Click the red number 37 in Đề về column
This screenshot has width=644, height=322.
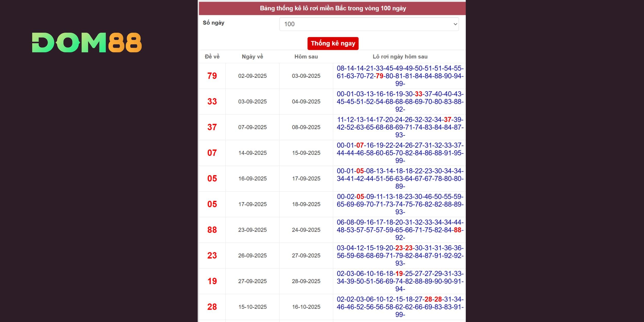click(212, 127)
